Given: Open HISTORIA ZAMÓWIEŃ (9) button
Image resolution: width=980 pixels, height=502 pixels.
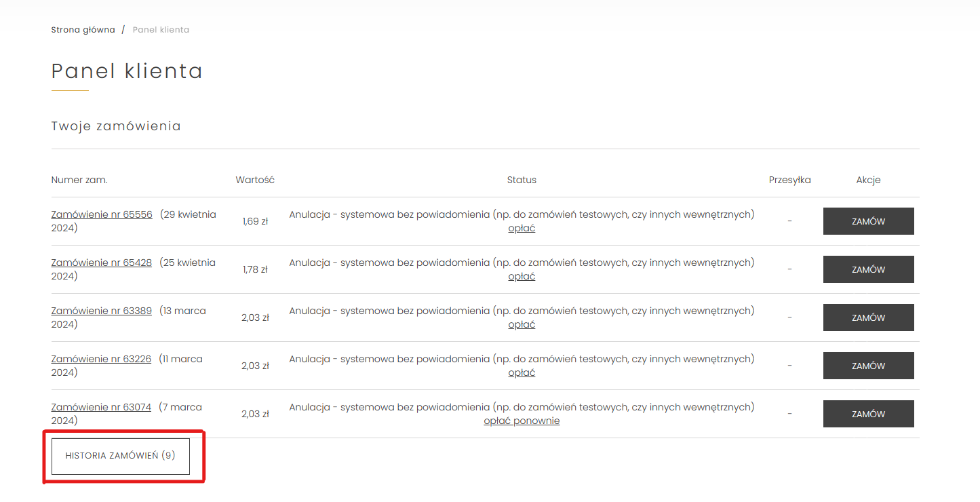Looking at the screenshot, I should click(x=121, y=456).
